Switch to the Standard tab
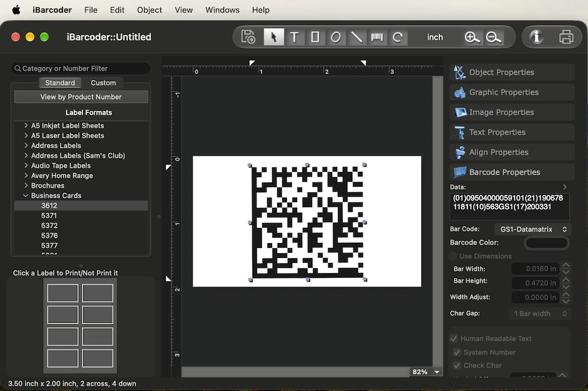This screenshot has height=391, width=588. pyautogui.click(x=60, y=82)
